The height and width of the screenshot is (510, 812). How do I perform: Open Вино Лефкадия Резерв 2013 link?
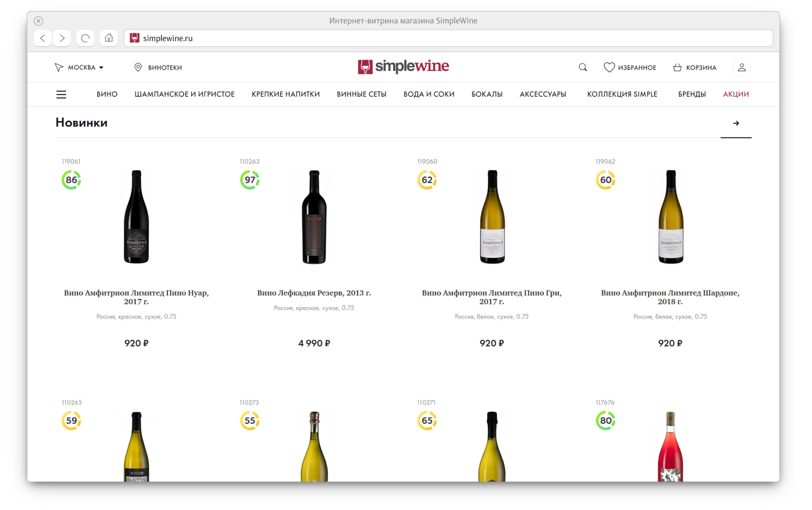(314, 293)
